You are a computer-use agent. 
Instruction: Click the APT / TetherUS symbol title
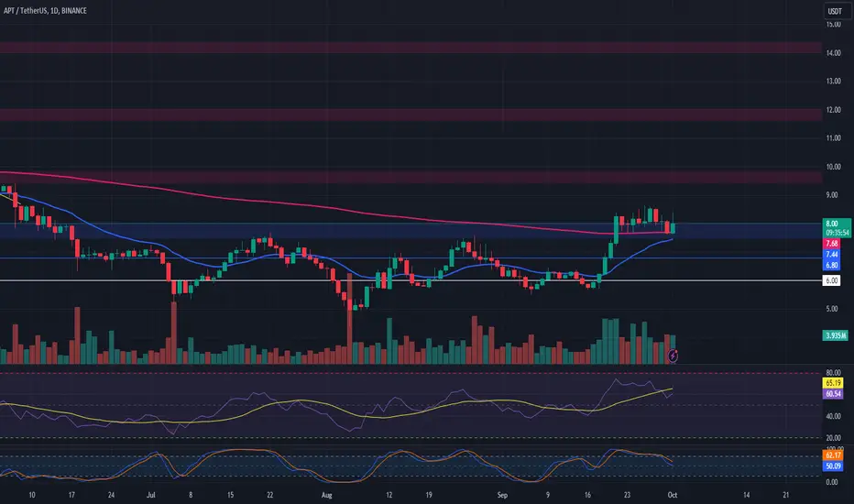[x=45, y=10]
